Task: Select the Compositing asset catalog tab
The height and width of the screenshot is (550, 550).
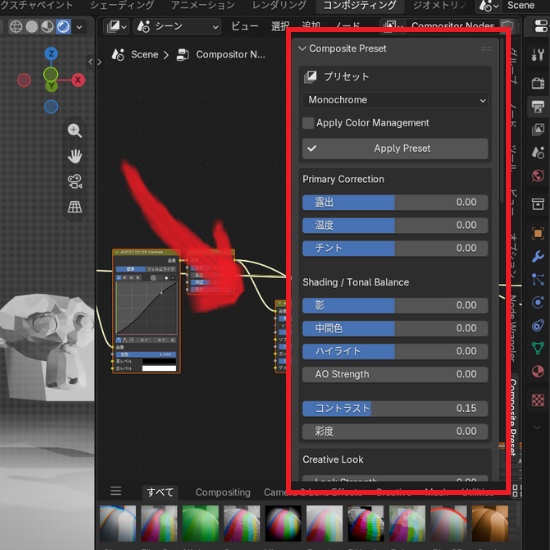Action: (223, 492)
